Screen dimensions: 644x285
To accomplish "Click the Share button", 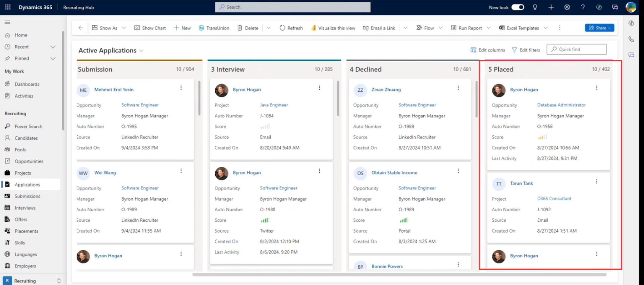I will 600,28.
